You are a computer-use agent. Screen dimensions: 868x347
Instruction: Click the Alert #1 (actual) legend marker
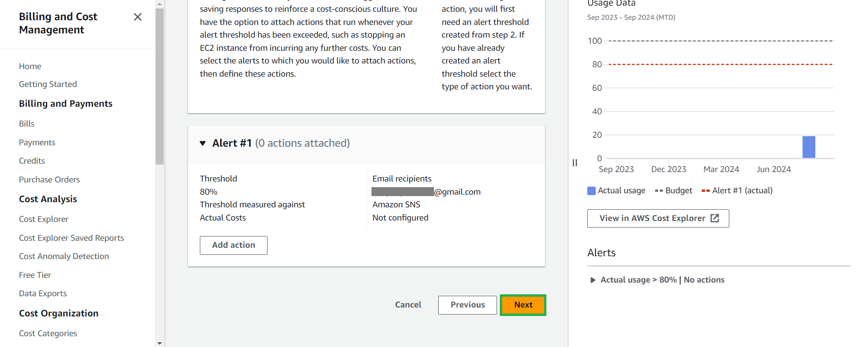click(705, 191)
